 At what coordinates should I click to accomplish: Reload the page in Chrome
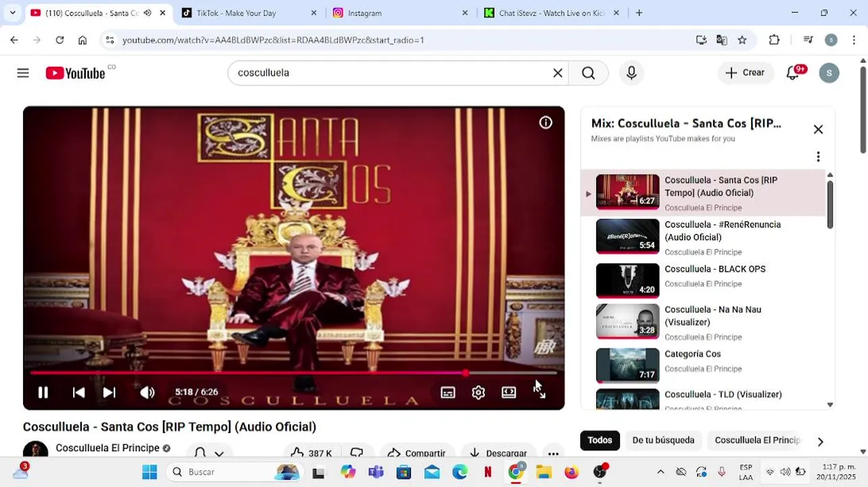[59, 40]
